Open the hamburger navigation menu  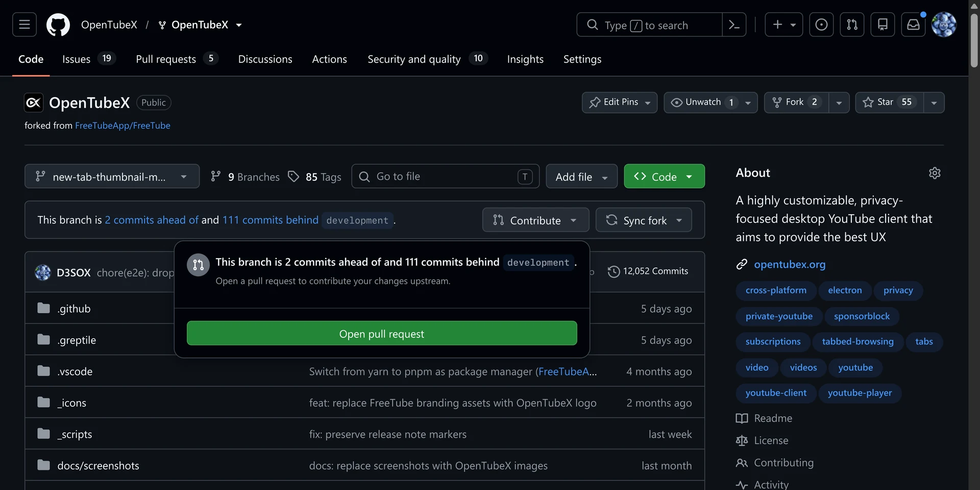coord(24,24)
